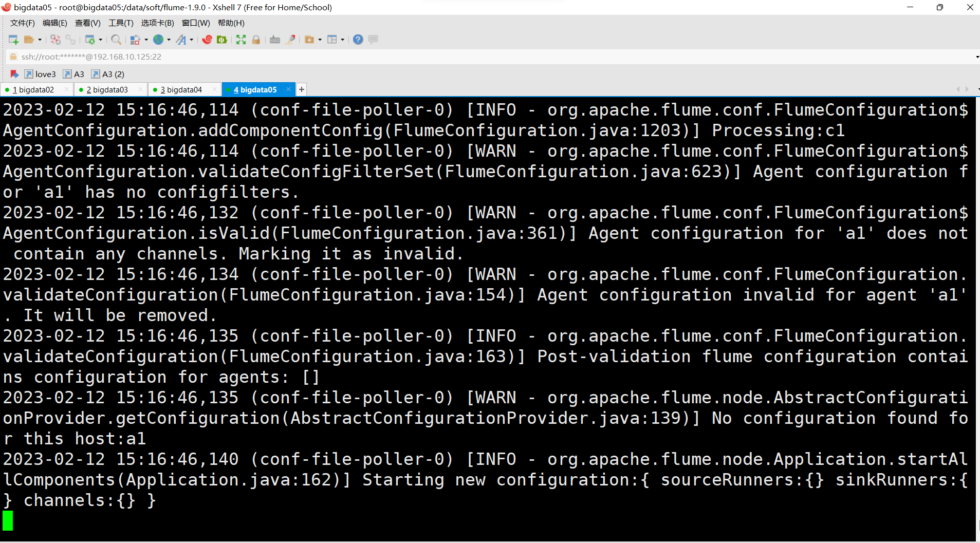Click the Find magnifier icon
Screen dimensions: 980x543
pyautogui.click(x=116, y=40)
